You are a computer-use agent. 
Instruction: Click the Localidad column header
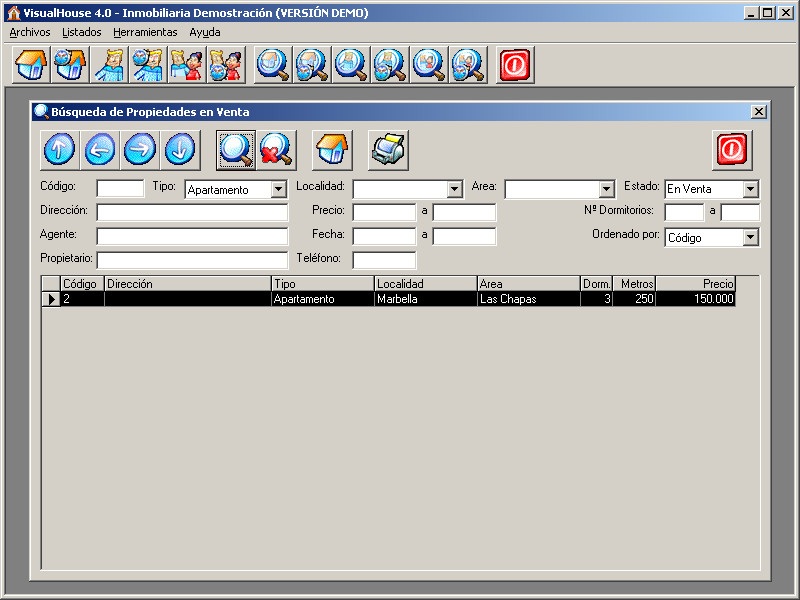[426, 284]
